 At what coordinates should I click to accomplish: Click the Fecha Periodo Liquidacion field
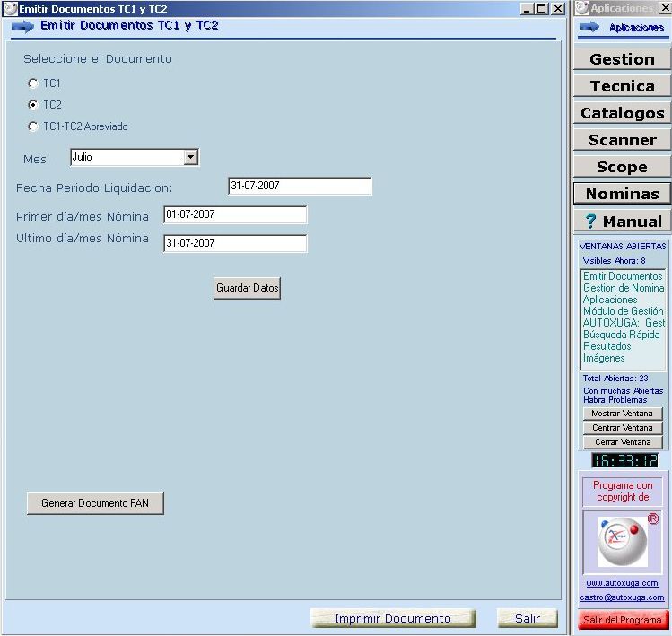click(300, 186)
